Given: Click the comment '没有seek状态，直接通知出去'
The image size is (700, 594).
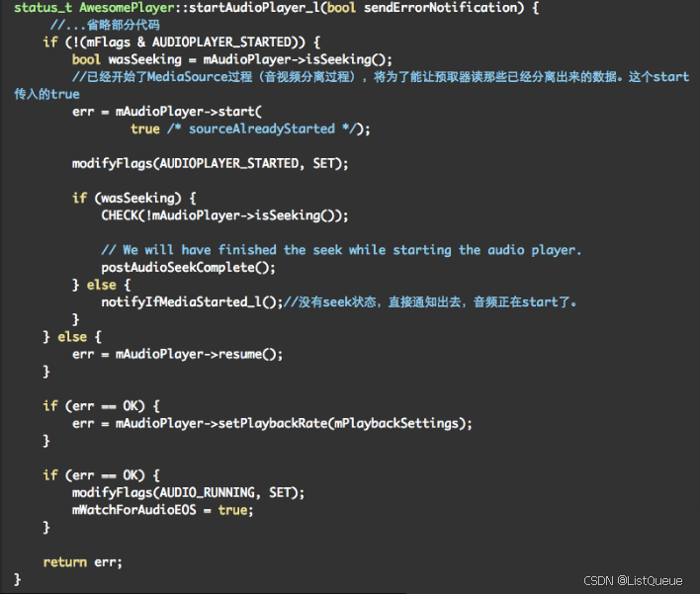Looking at the screenshot, I should (429, 302).
